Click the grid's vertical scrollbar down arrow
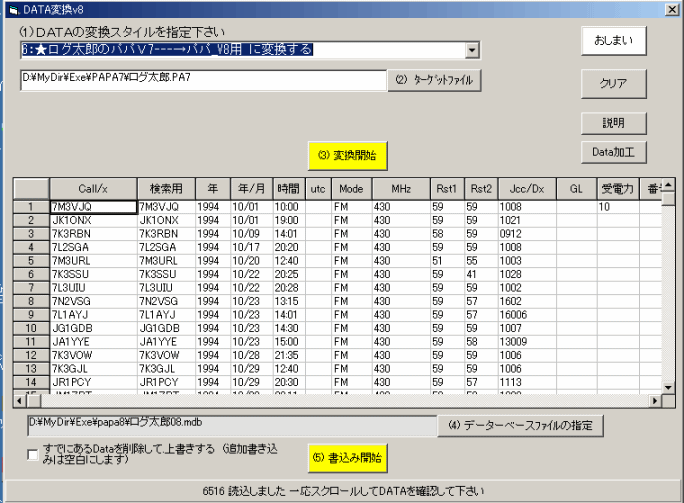Screen dimensions: 684x503 668,387
